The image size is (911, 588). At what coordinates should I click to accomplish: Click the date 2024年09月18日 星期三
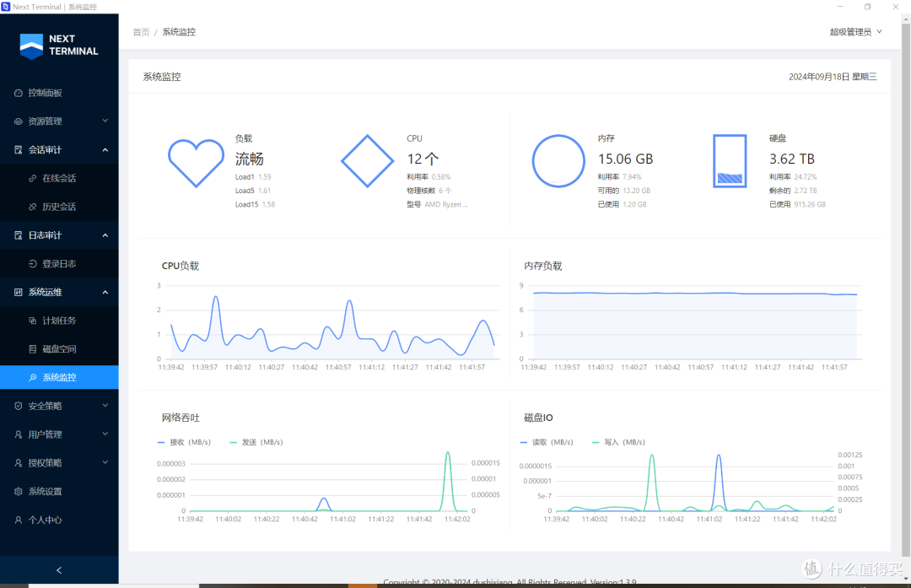833,77
